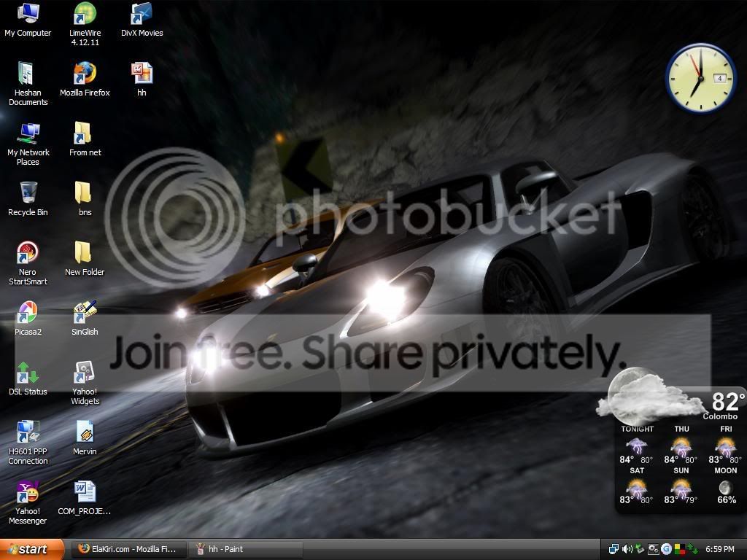Select H9601 PPP Connection icon
Screen dimensions: 747x560
point(28,443)
